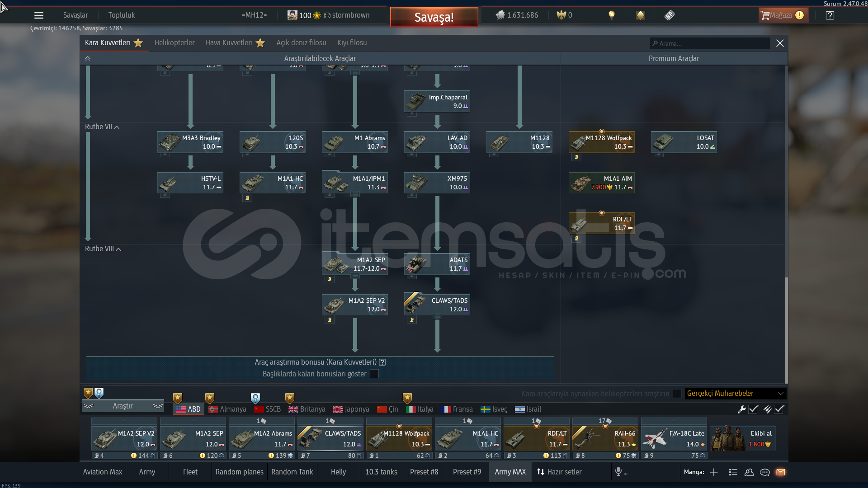
Task: Expand the Araştır panel right chevron
Action: pyautogui.click(x=158, y=406)
